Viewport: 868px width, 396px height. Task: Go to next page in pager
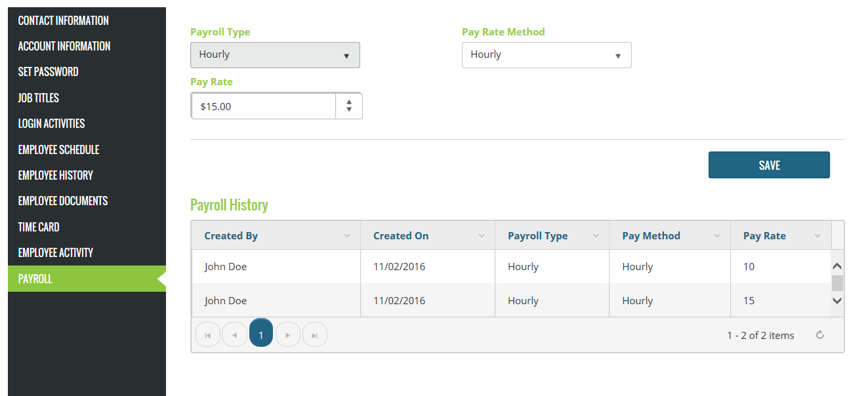[288, 336]
